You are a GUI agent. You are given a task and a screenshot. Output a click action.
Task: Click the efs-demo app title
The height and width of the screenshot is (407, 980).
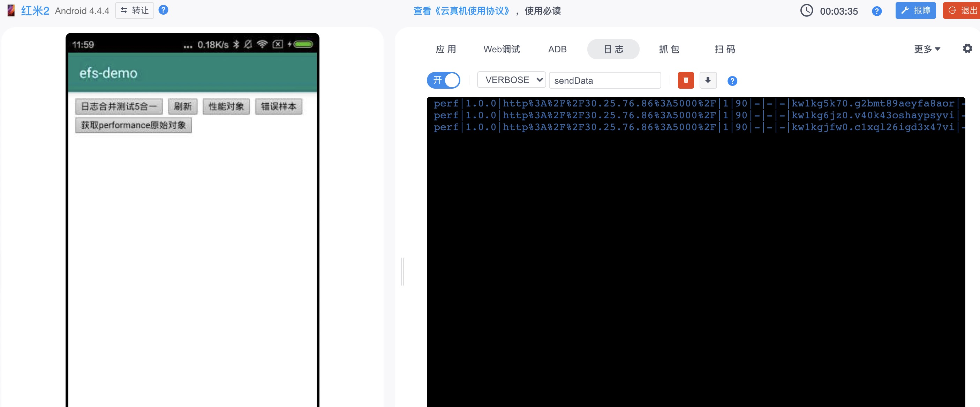[108, 73]
